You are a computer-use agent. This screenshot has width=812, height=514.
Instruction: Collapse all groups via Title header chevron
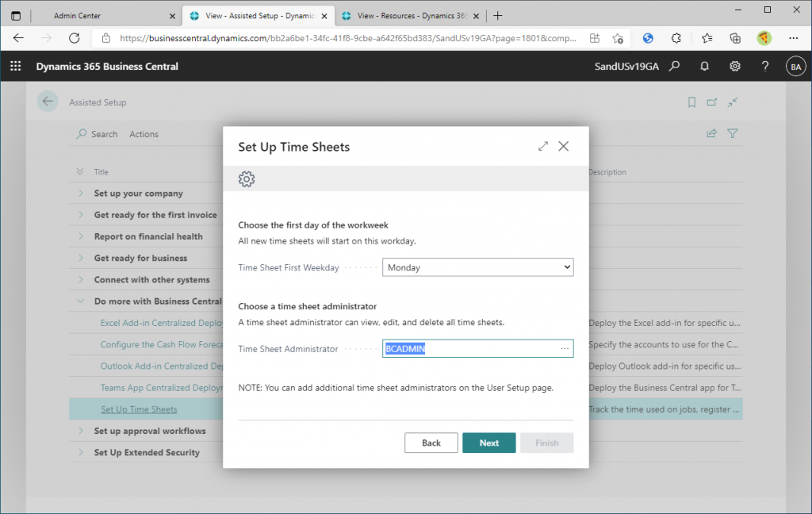[80, 171]
